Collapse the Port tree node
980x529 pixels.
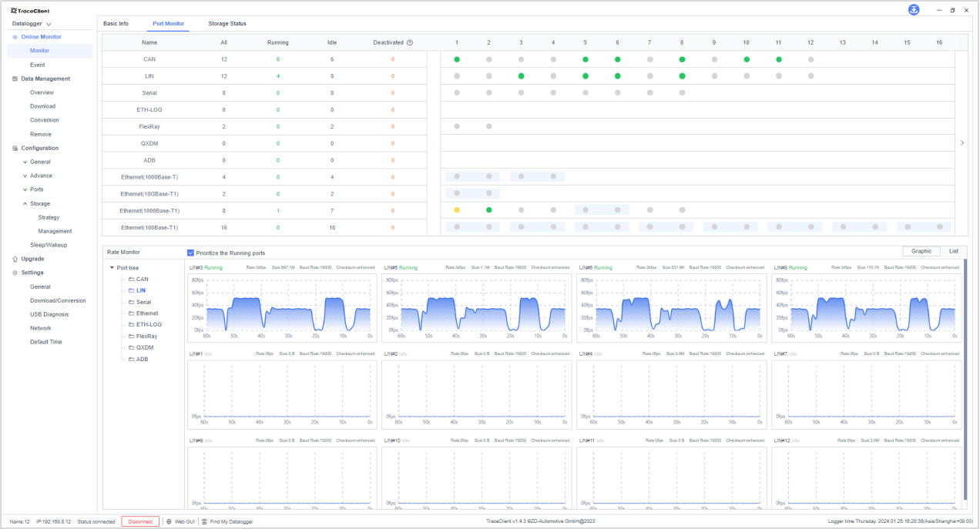[x=111, y=268]
